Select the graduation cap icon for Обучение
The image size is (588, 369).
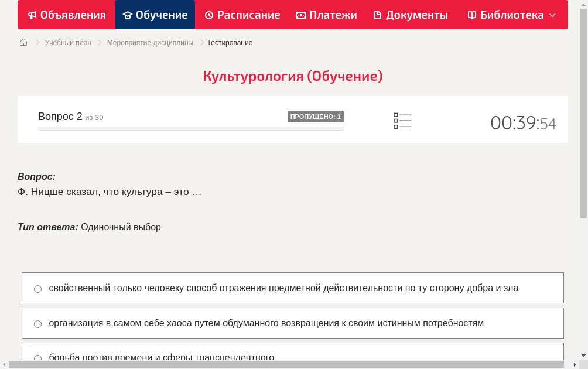(128, 15)
